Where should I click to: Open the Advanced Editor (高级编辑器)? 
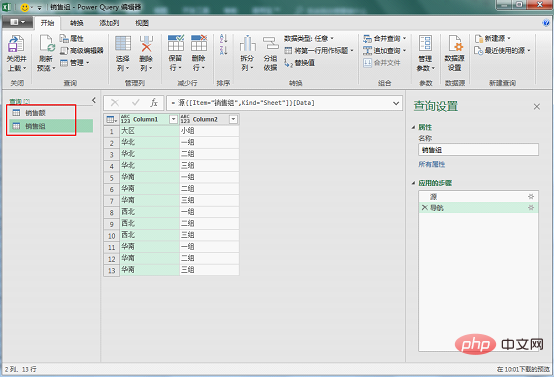tap(82, 51)
